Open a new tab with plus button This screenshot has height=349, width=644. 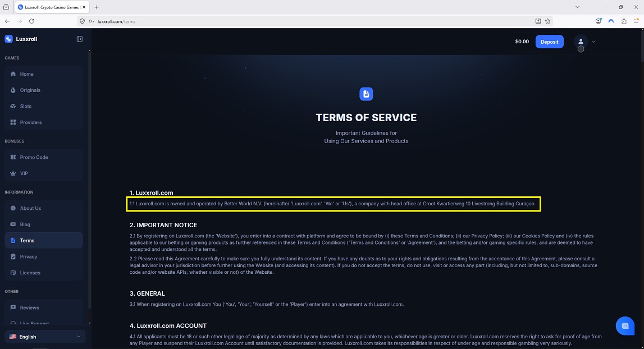pyautogui.click(x=97, y=7)
